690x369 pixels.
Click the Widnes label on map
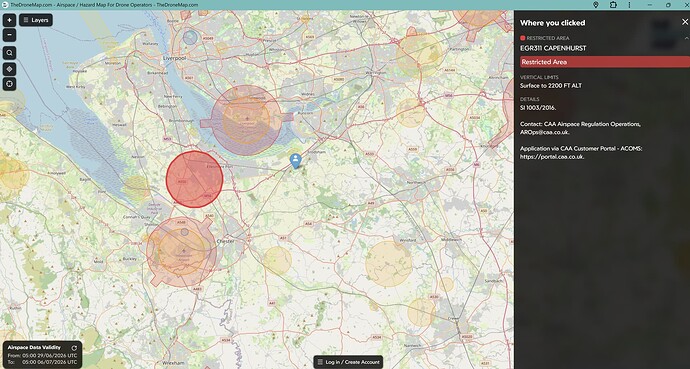click(x=308, y=94)
